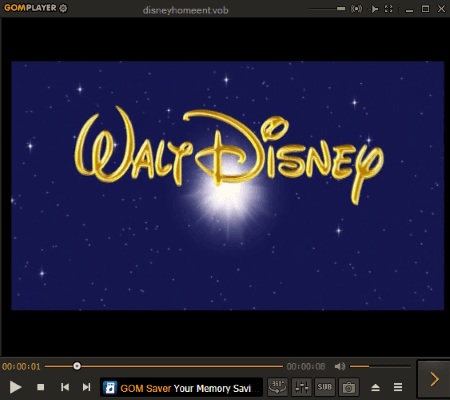Click the GOM Saver banner ad
450x400 pixels.
[x=181, y=387]
